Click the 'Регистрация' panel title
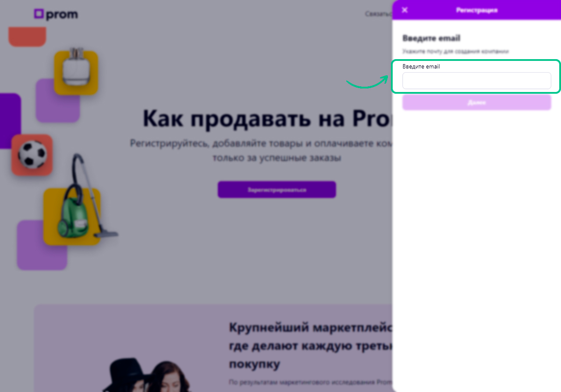This screenshot has width=561, height=392. (476, 10)
